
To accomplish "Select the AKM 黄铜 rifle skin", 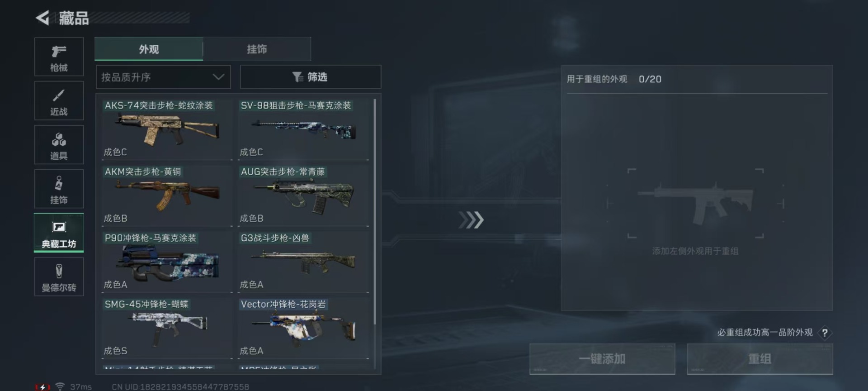I will point(167,195).
